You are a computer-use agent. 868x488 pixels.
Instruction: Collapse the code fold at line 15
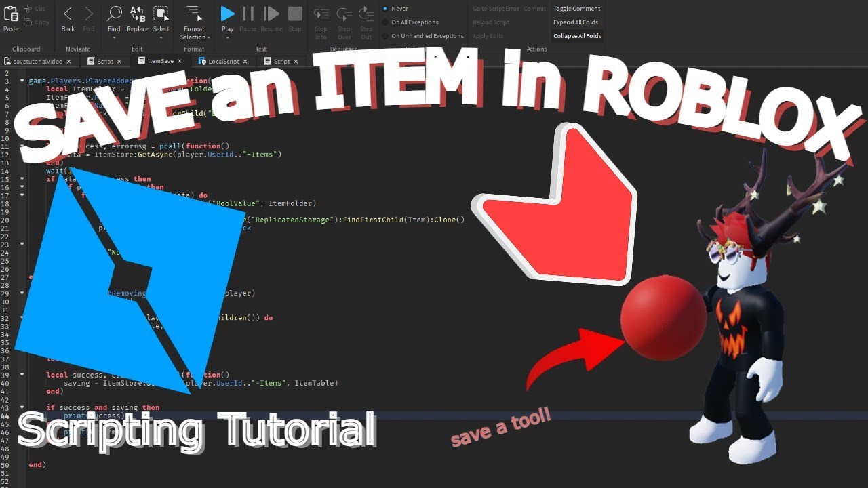point(22,179)
